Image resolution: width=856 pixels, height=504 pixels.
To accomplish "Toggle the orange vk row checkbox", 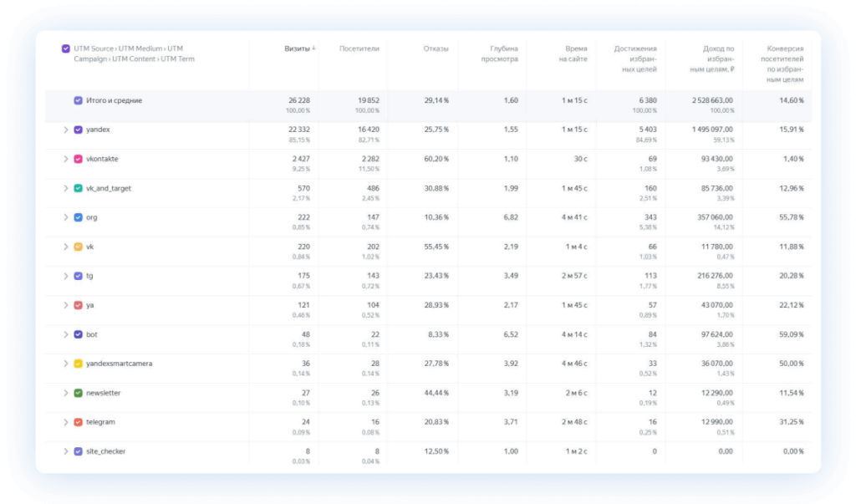I will click(78, 247).
